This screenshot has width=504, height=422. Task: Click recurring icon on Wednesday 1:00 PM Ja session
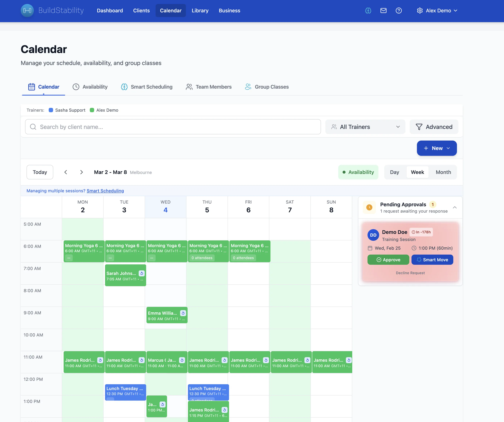point(162,405)
